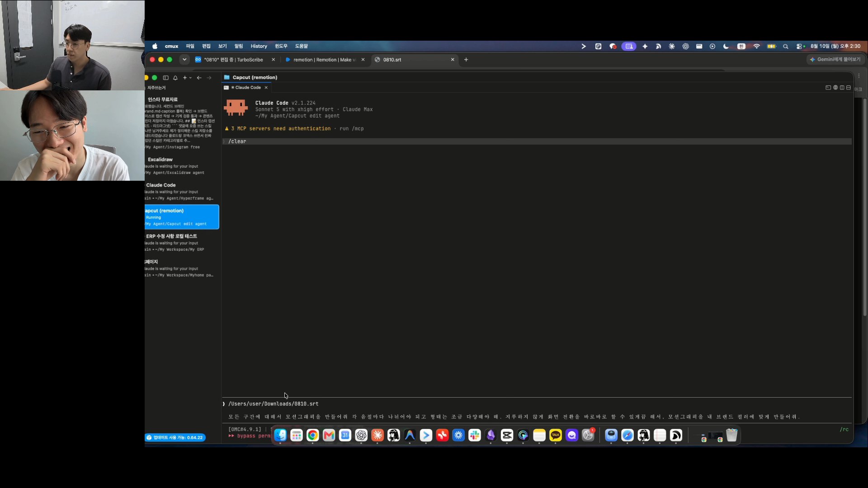868x488 pixels.
Task: Click the screen sharing menu bar icon
Action: [629, 46]
